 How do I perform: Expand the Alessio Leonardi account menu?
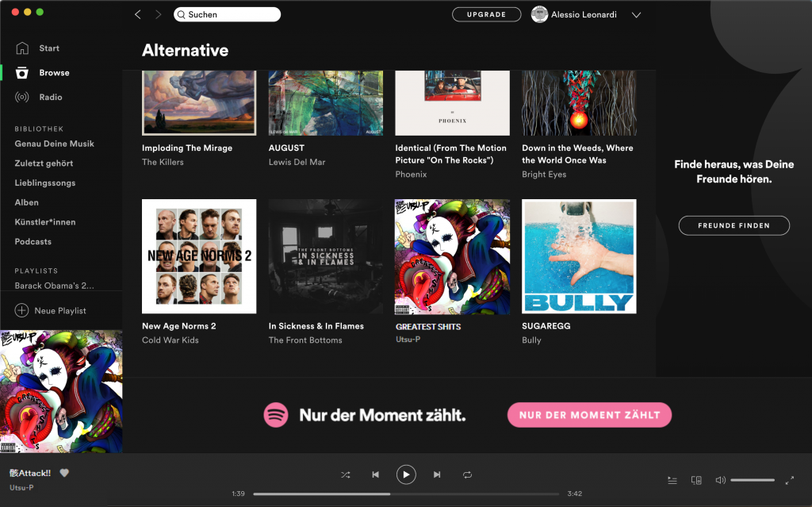(x=636, y=14)
